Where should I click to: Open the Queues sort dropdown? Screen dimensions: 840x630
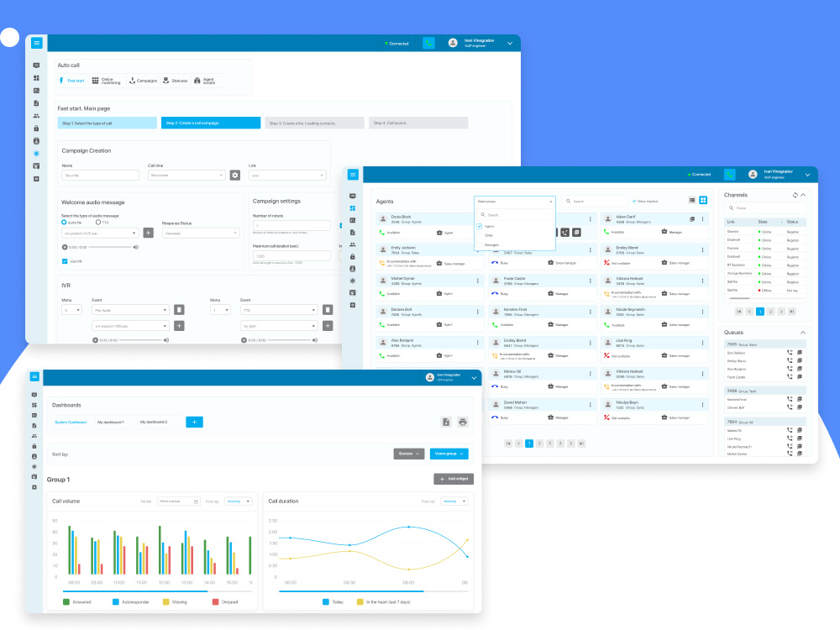409,454
